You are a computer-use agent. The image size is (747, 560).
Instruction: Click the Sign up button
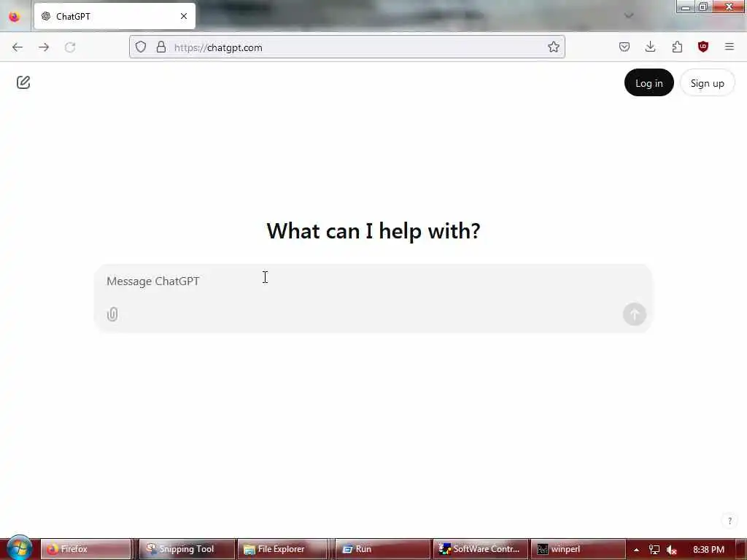coord(708,83)
